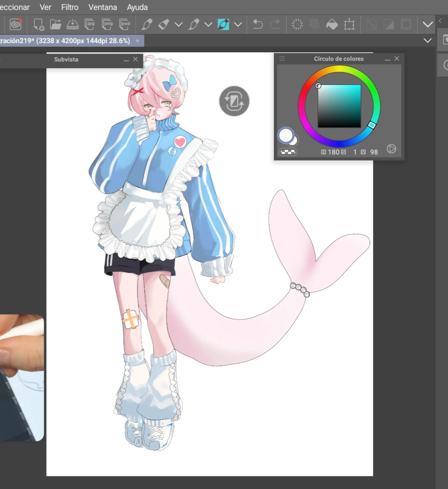Select the Fill bucket icon
The image size is (448, 489).
(332, 24)
